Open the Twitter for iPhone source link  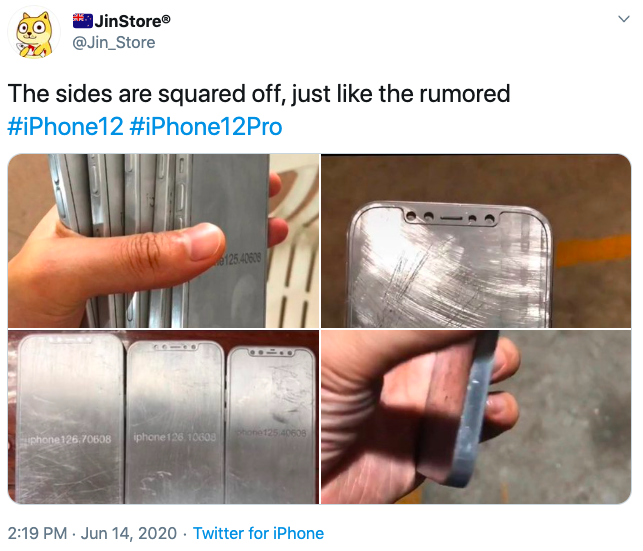[258, 533]
